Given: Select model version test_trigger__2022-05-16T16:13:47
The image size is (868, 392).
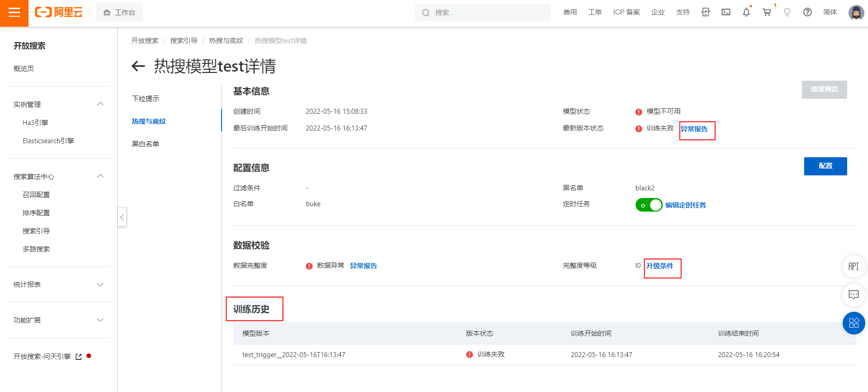Looking at the screenshot, I should click(294, 355).
